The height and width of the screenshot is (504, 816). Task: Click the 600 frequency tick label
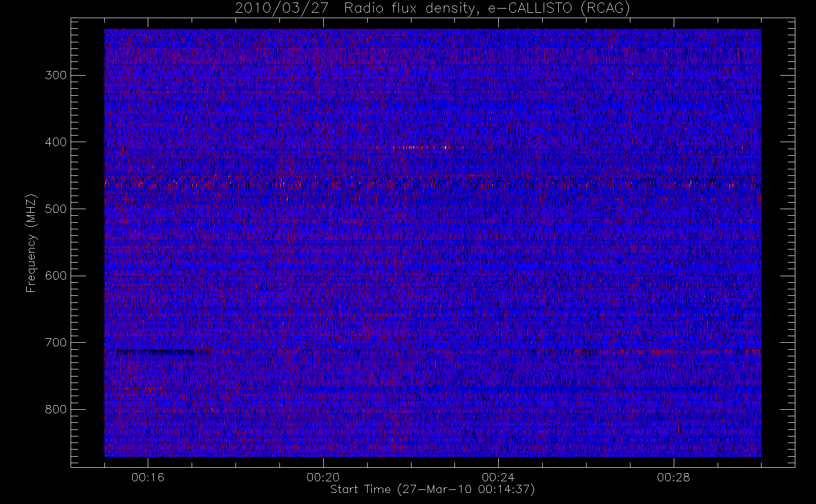click(56, 276)
